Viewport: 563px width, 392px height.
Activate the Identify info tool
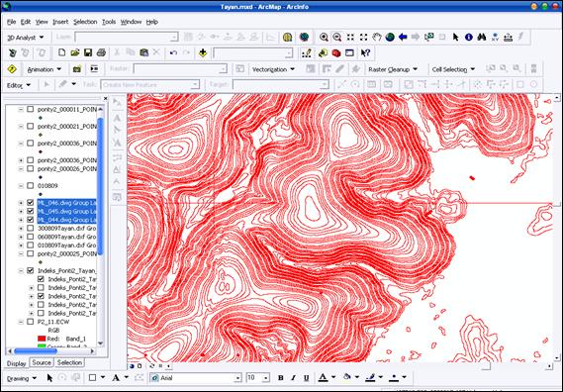tap(469, 37)
